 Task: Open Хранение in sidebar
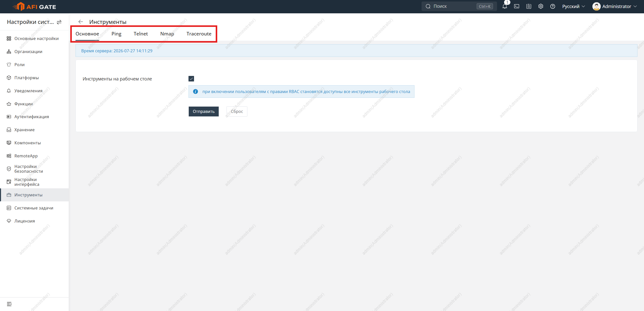click(x=34, y=130)
